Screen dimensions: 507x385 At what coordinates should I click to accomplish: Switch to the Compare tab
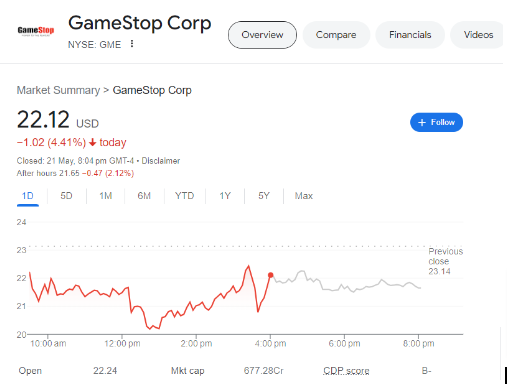(336, 35)
